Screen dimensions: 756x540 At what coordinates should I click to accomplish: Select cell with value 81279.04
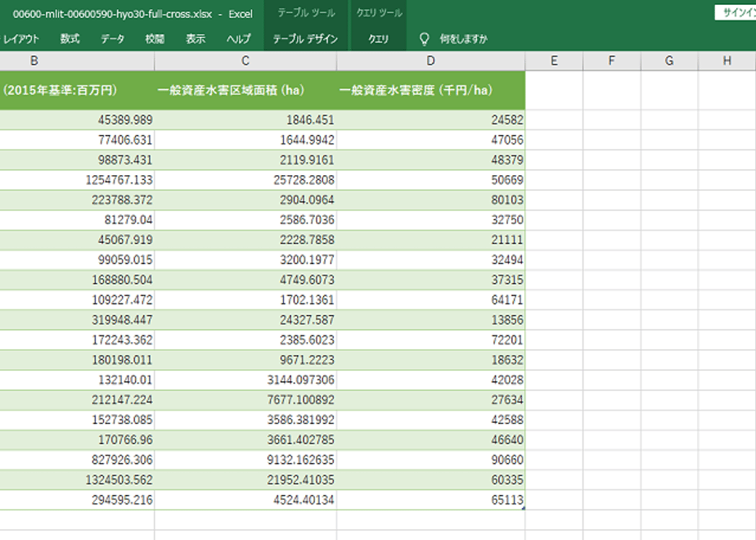77,220
